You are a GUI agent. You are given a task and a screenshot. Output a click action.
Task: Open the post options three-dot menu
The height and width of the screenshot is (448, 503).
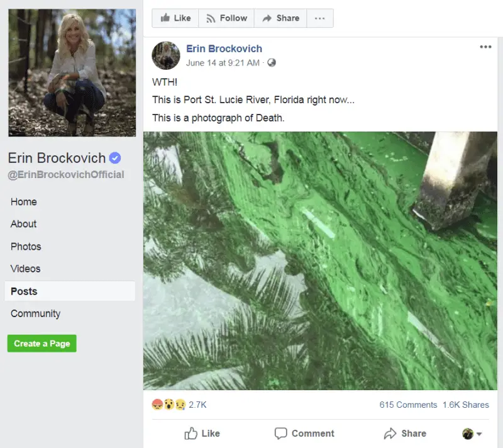point(485,47)
